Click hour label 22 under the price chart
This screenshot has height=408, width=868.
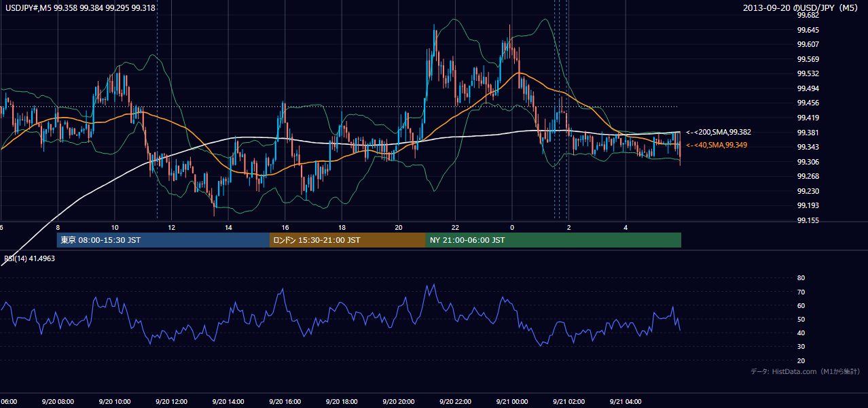[x=455, y=228]
